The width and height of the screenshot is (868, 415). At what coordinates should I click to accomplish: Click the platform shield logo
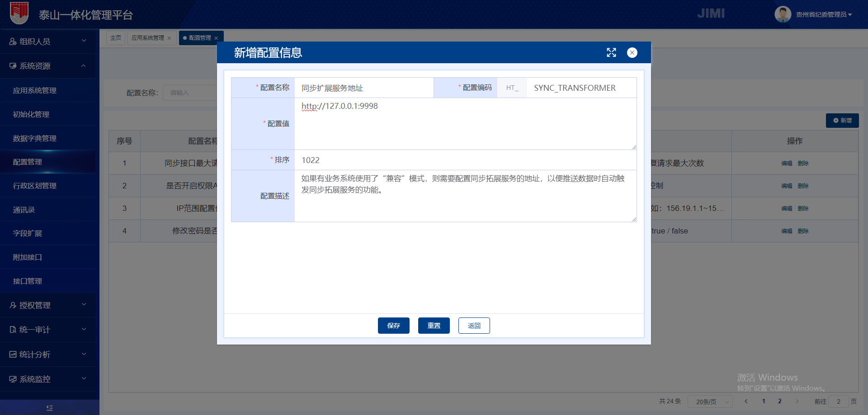19,13
